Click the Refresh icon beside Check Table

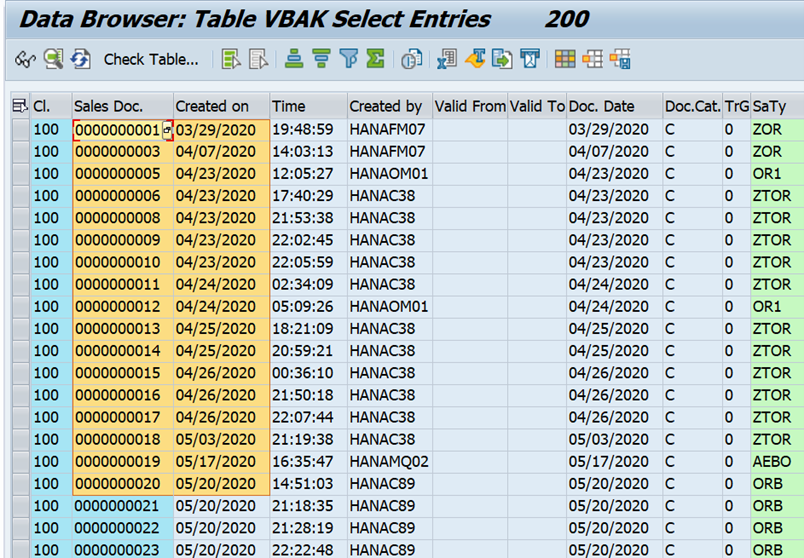coord(81,60)
